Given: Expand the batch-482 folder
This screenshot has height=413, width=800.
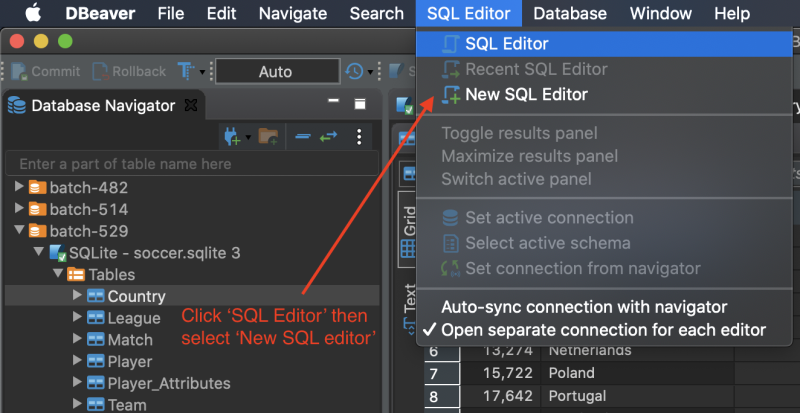Looking at the screenshot, I should (x=19, y=187).
